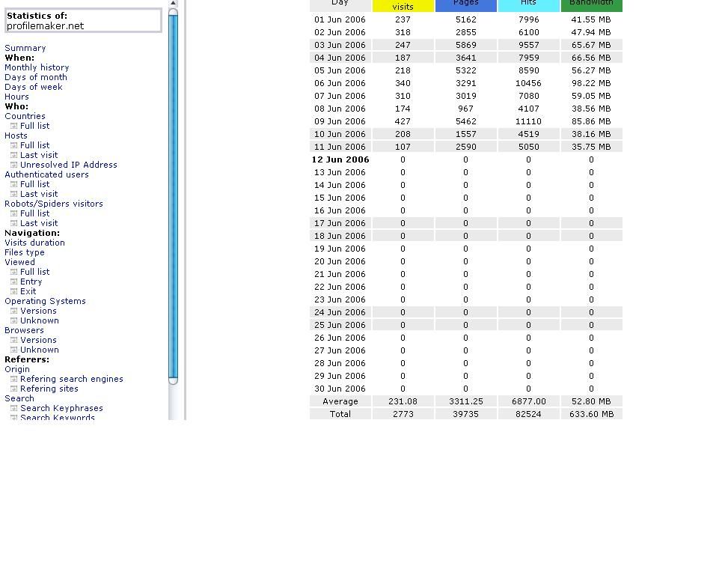Viewport: 728px width, 575px height.
Task: Click the 82524 total hits value
Action: point(528,414)
